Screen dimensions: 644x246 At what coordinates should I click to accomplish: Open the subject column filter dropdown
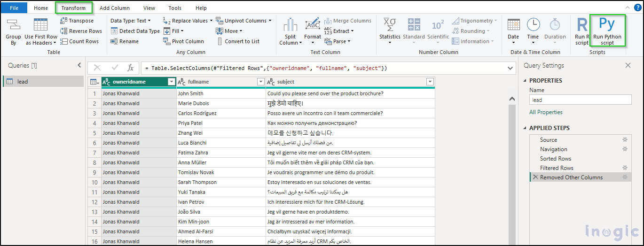(x=430, y=82)
